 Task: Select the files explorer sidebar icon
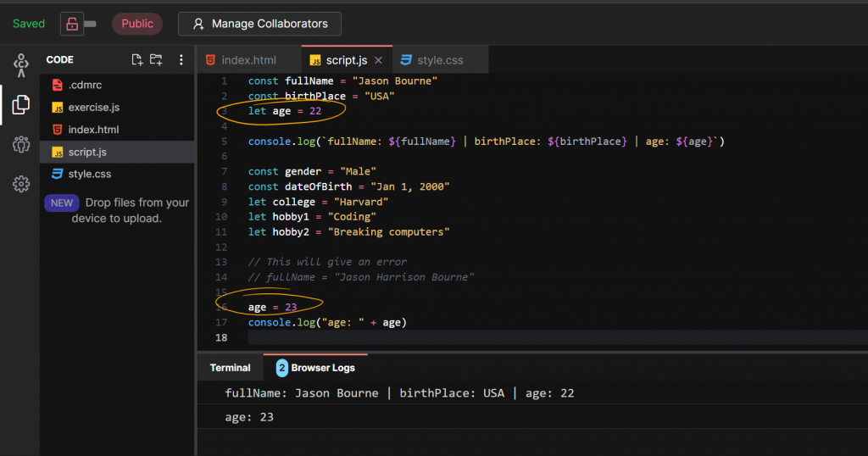(21, 104)
